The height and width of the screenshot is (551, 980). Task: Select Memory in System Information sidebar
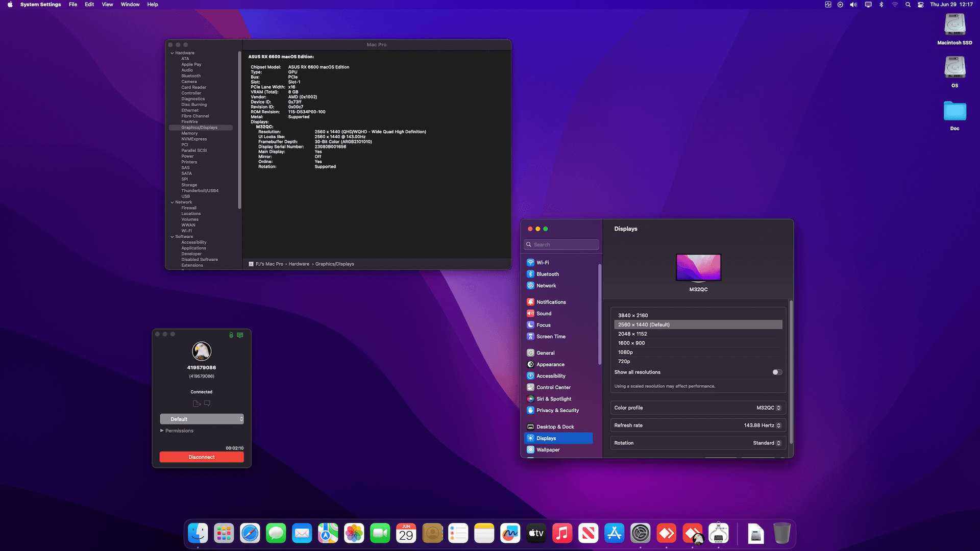189,133
